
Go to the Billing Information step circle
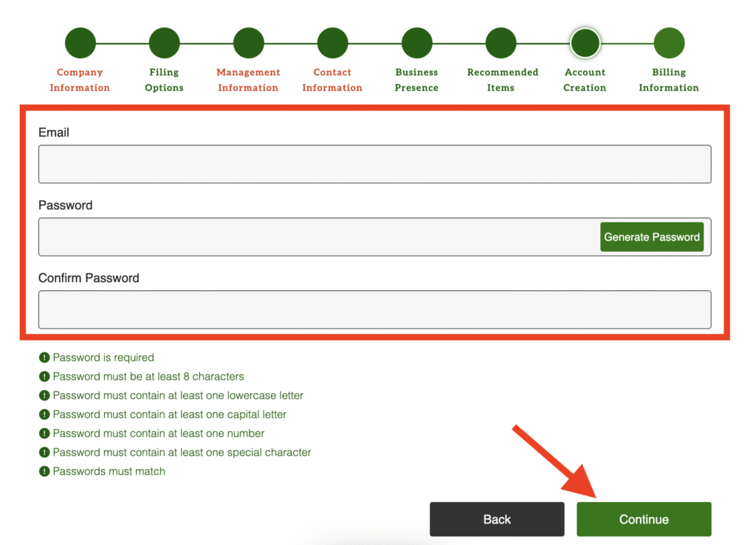pyautogui.click(x=669, y=43)
